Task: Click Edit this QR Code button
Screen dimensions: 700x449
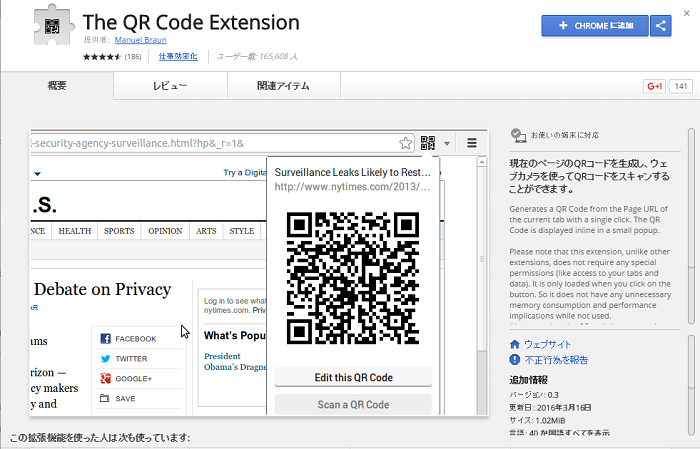Action: coord(353,378)
